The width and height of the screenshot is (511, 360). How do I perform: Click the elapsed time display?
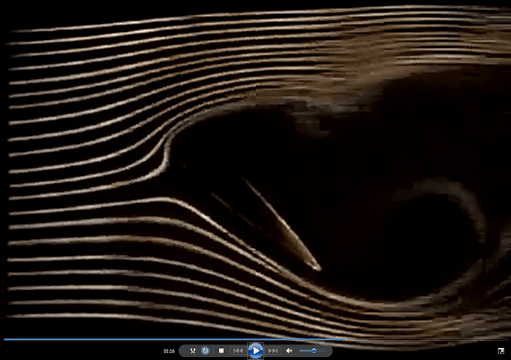169,351
